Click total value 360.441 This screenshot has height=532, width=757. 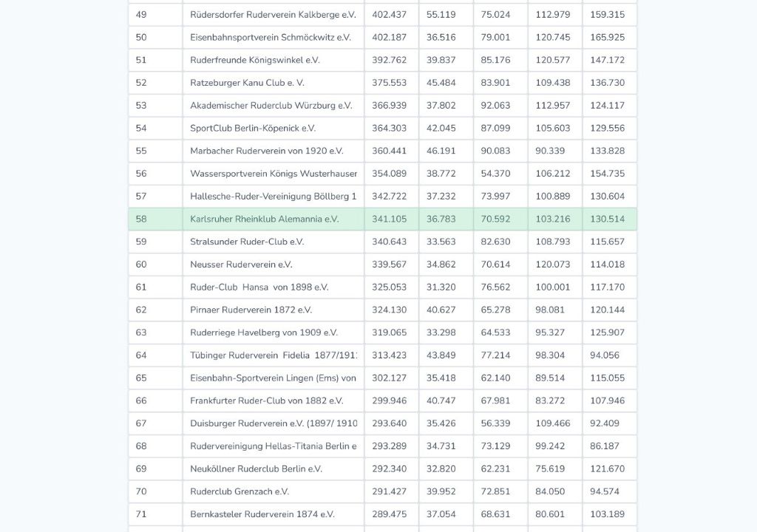[389, 151]
